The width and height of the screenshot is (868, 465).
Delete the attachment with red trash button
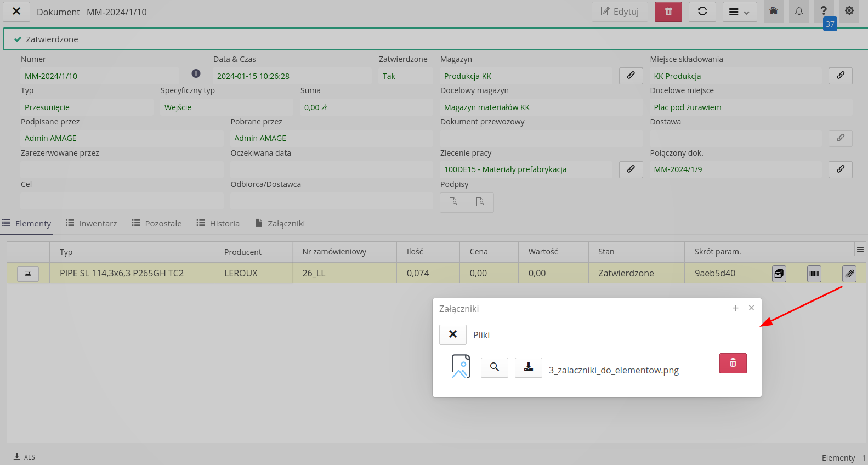click(733, 363)
